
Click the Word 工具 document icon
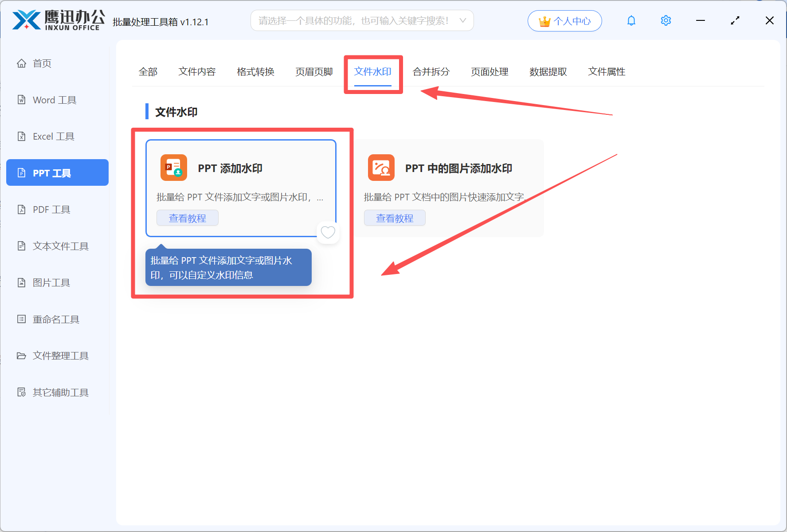[21, 100]
